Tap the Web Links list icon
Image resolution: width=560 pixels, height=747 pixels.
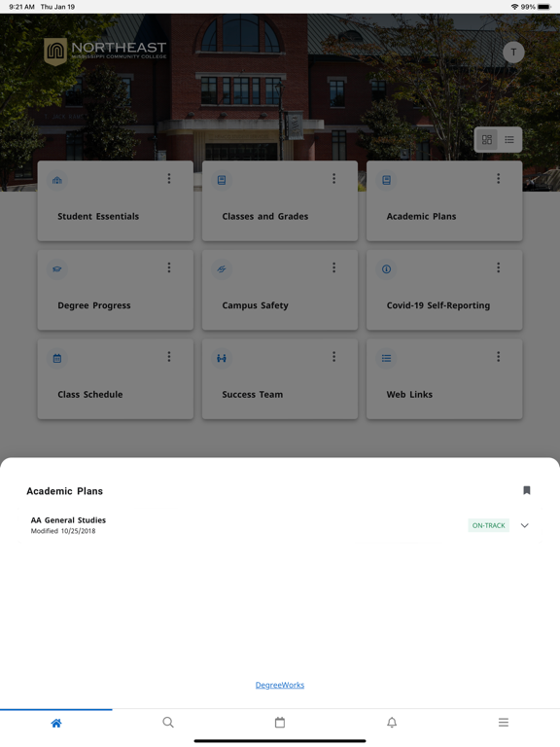(386, 358)
